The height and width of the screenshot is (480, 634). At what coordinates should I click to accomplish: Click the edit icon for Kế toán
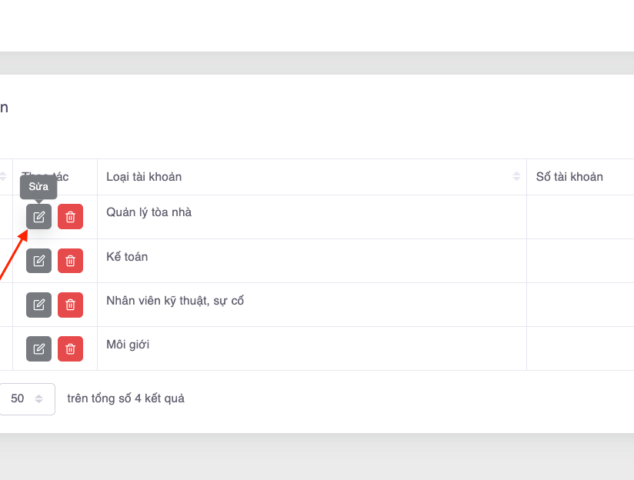coord(39,260)
